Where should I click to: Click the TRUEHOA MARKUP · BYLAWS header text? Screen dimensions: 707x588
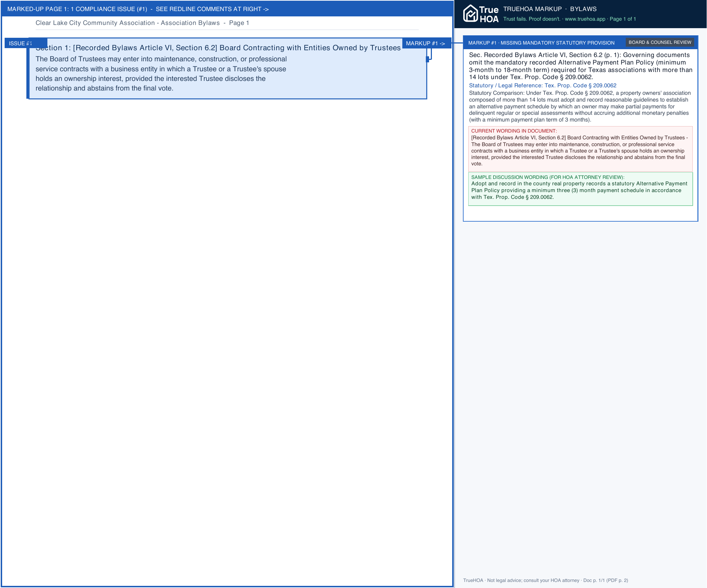pyautogui.click(x=550, y=9)
